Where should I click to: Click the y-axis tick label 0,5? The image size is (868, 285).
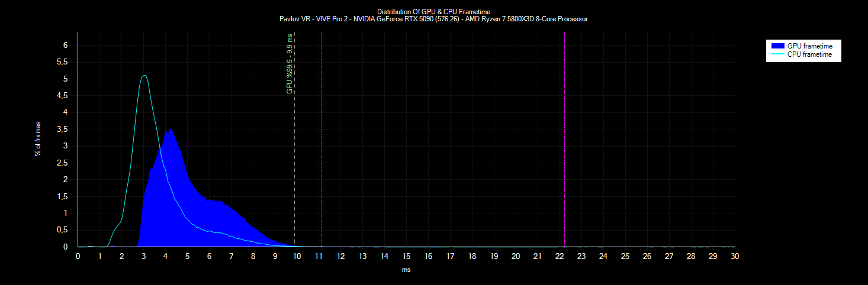(x=62, y=230)
